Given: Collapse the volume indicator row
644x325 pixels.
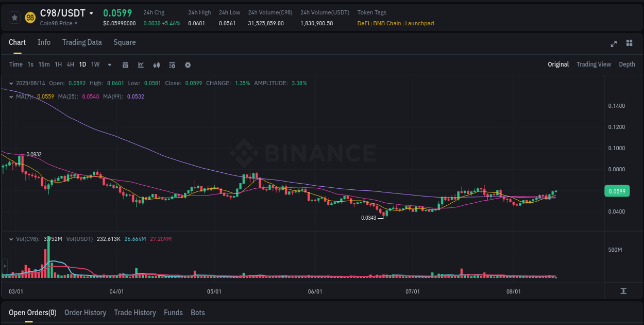Looking at the screenshot, I should (x=10, y=239).
